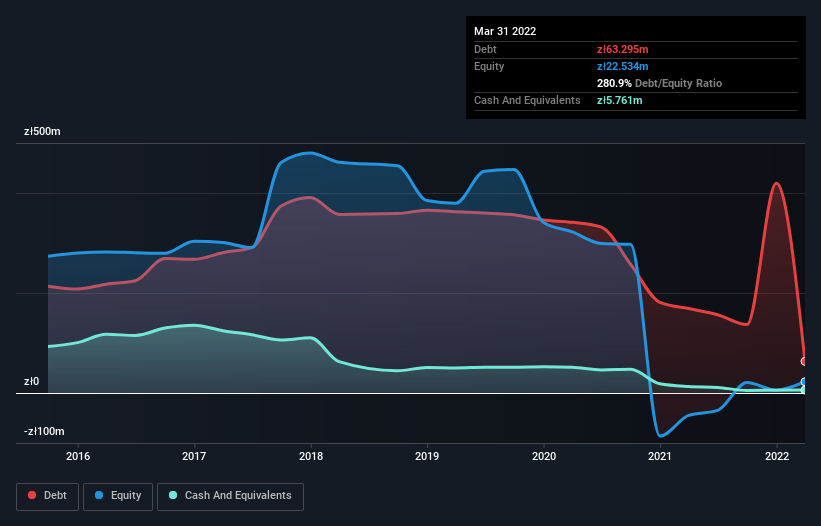
Task: Click the blue Equity legend dot
Action: [99, 495]
